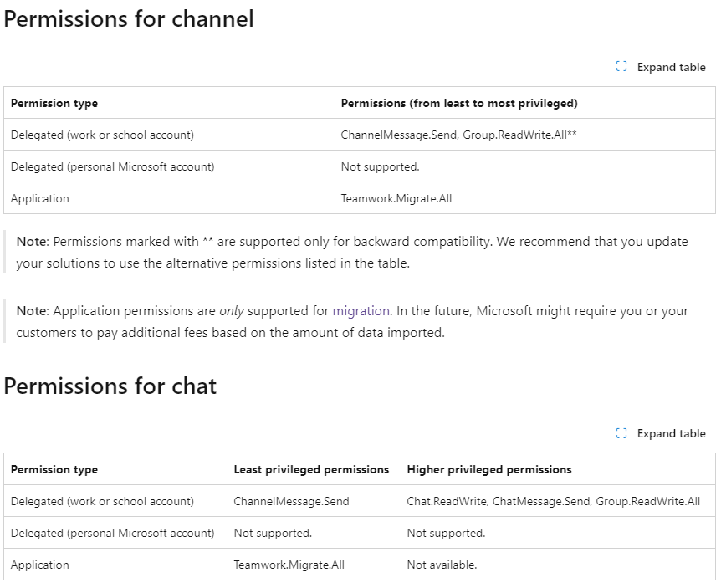Image resolution: width=721 pixels, height=588 pixels.
Task: Click the 'Permissions for channel' heading
Action: [x=129, y=19]
